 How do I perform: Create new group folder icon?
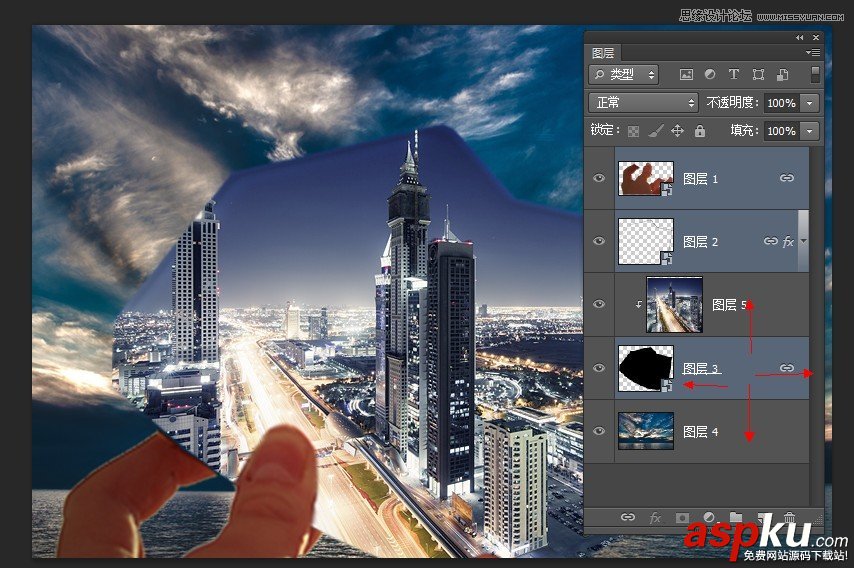(736, 516)
